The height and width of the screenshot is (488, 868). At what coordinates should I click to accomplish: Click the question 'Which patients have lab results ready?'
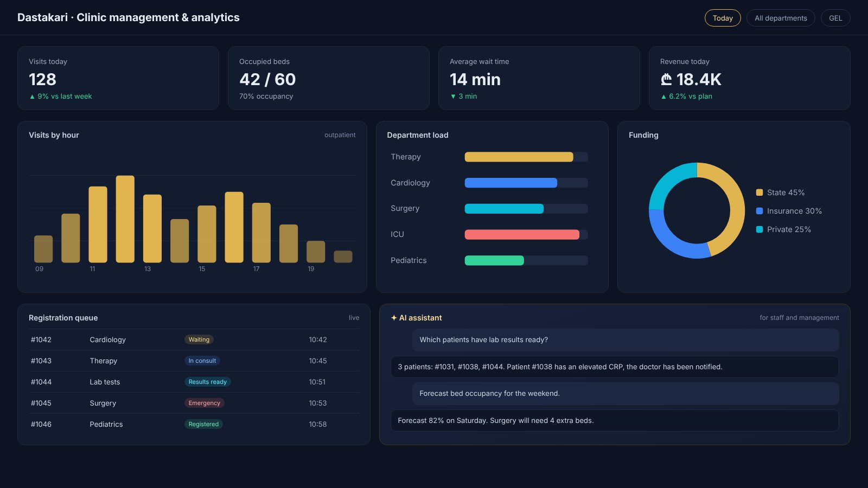(626, 340)
